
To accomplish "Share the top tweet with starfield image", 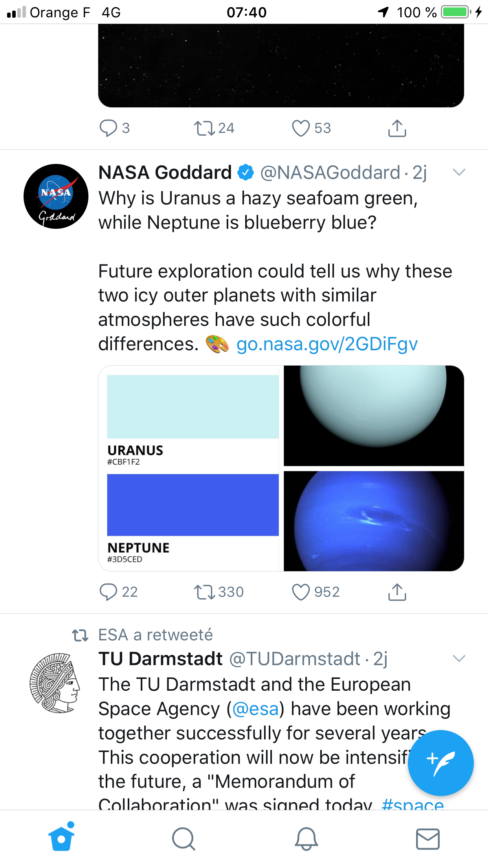I will [x=397, y=128].
